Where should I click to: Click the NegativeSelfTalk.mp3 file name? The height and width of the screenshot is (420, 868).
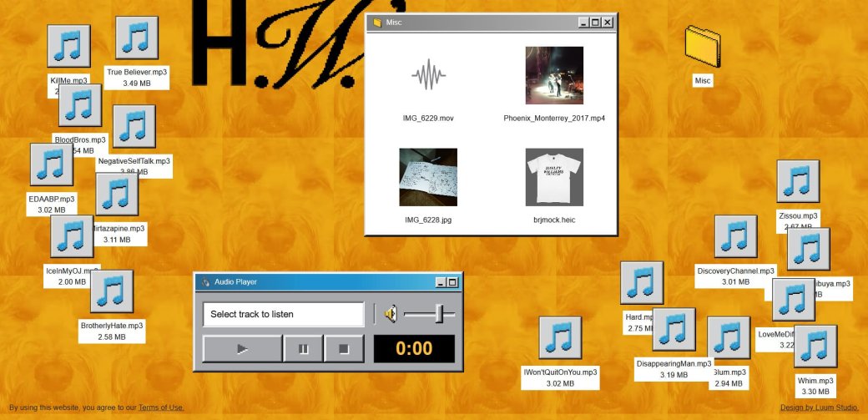click(134, 161)
